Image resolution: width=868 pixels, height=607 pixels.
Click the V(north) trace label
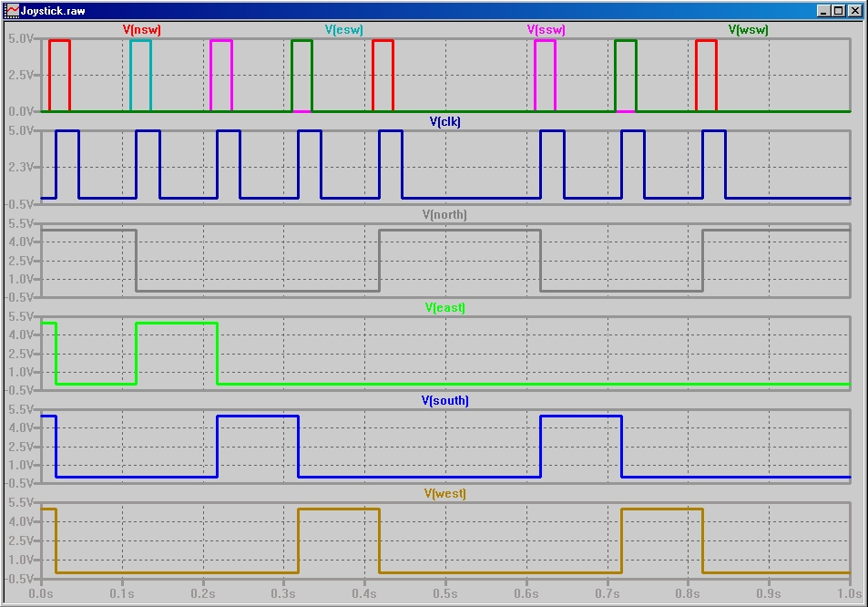coord(444,215)
